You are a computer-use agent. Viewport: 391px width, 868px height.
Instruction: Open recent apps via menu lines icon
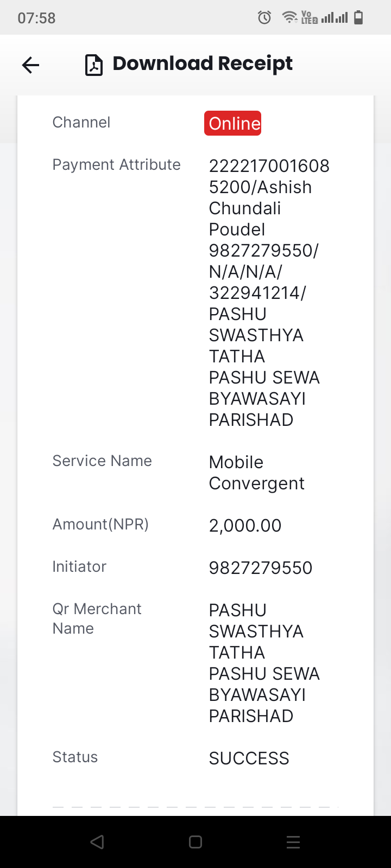tap(293, 842)
